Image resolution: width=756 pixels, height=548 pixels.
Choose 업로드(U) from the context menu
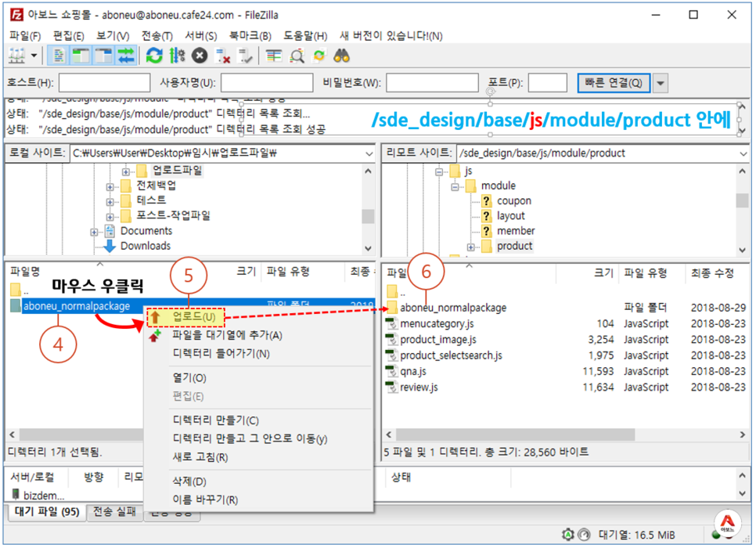(194, 317)
